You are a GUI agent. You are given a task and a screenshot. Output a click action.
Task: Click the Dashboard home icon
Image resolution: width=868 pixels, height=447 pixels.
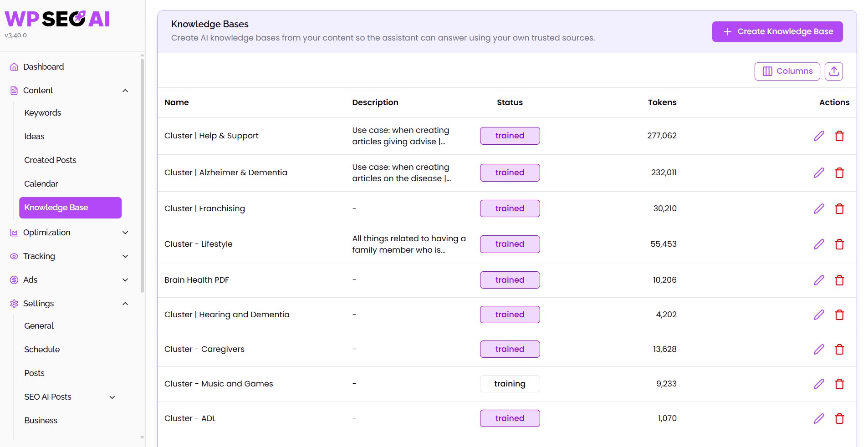(14, 67)
